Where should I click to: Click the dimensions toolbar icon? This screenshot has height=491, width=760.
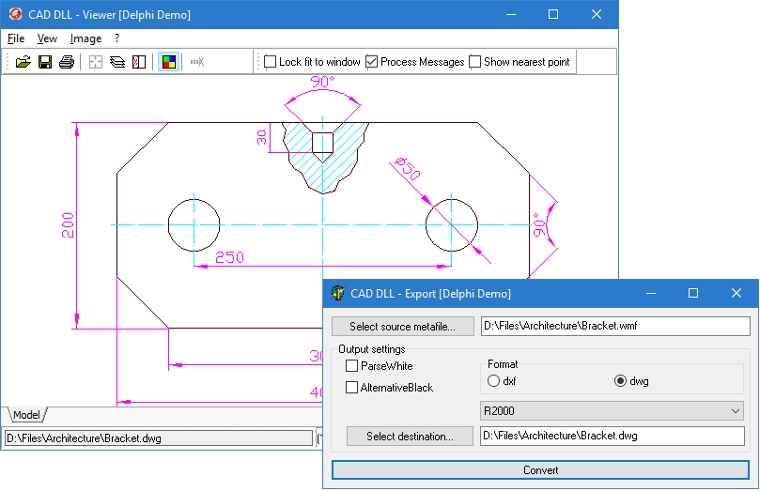coord(198,62)
